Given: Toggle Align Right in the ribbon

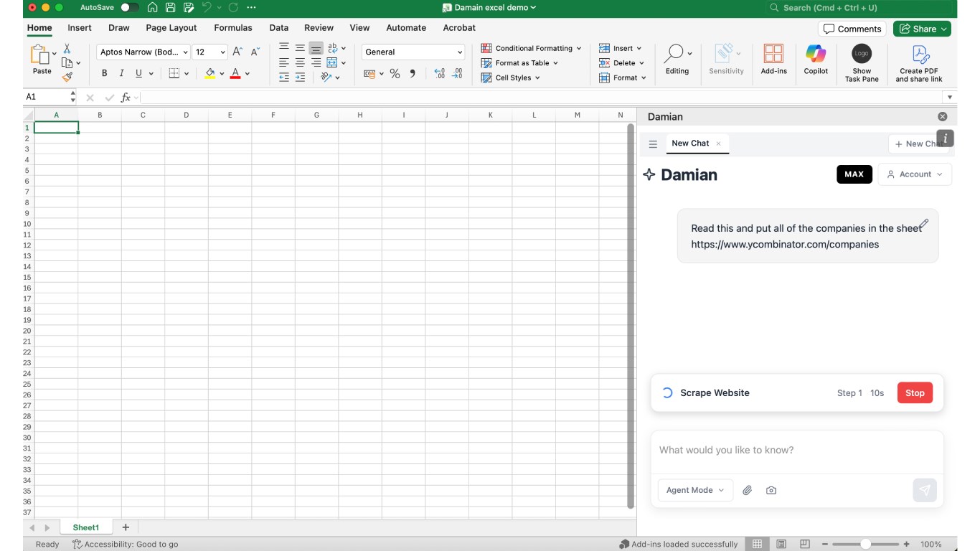Looking at the screenshot, I should (x=316, y=63).
